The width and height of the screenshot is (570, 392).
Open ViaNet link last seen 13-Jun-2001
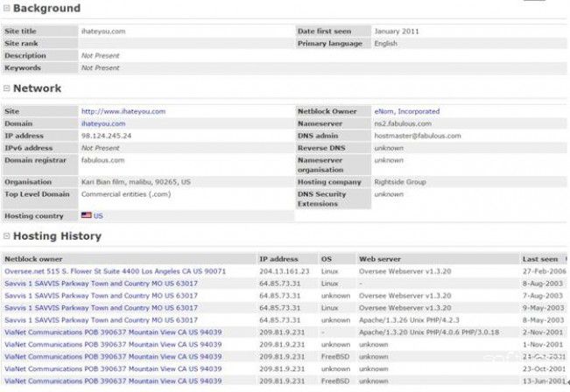(113, 381)
